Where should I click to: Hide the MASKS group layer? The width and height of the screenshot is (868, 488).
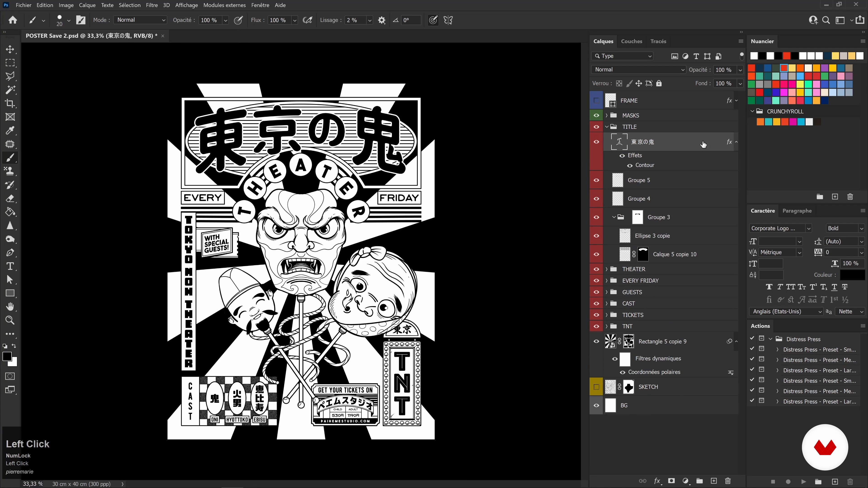(x=596, y=115)
